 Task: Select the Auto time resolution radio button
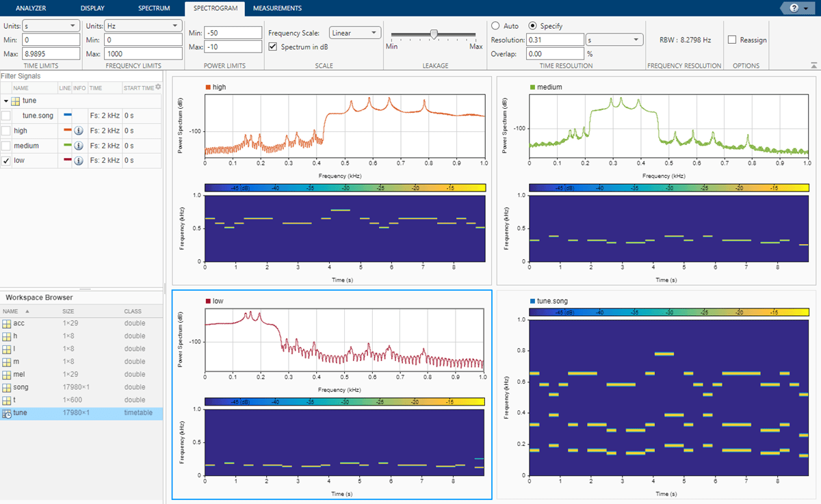click(495, 26)
